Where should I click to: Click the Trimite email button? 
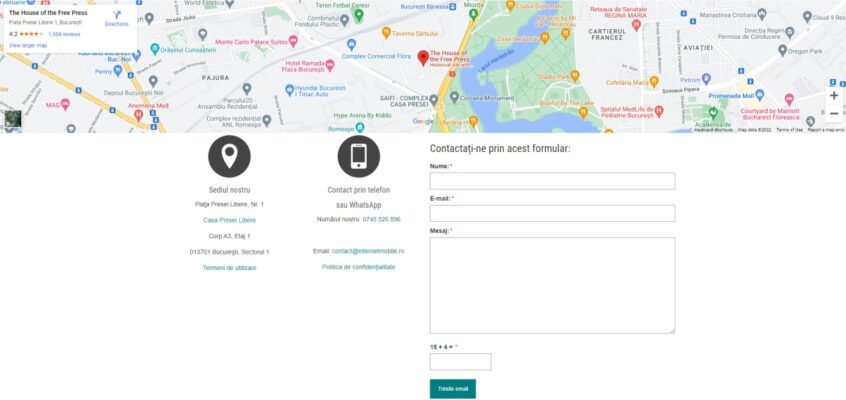click(x=453, y=389)
